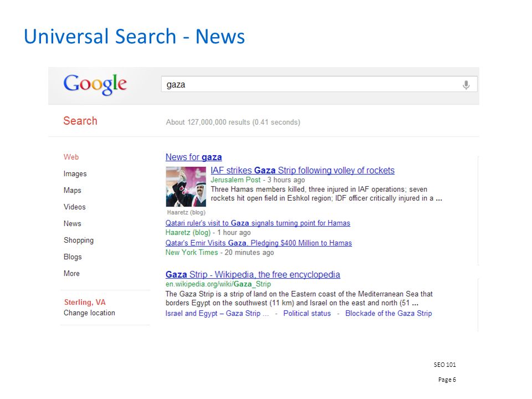This screenshot has height=399, width=532.
Task: Switch to News results
Action: tap(72, 223)
